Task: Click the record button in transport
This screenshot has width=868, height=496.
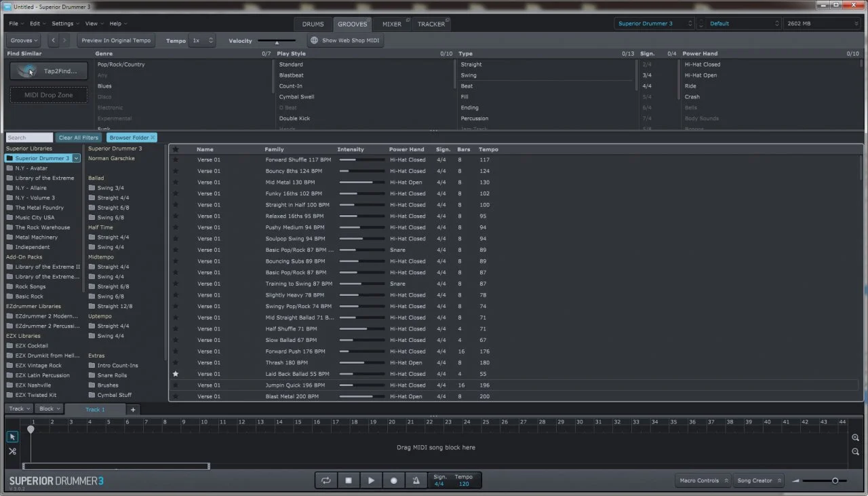Action: click(x=393, y=480)
